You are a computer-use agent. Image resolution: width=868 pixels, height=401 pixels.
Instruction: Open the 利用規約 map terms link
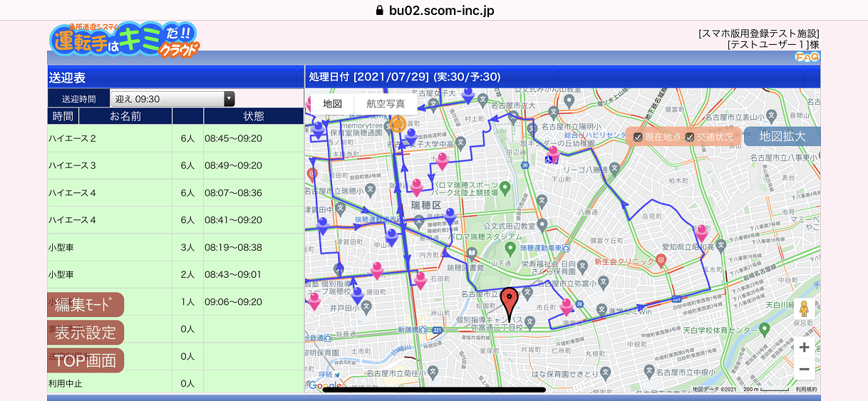(x=806, y=389)
